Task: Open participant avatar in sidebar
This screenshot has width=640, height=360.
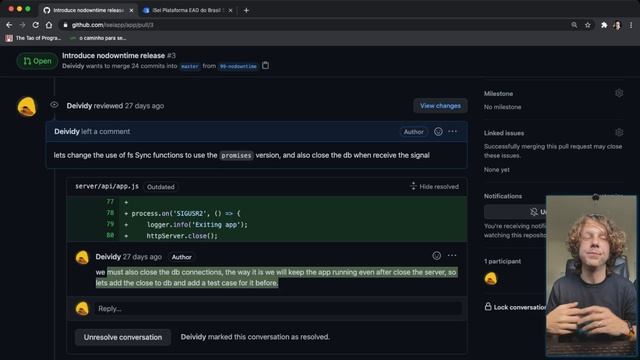Action: [491, 278]
